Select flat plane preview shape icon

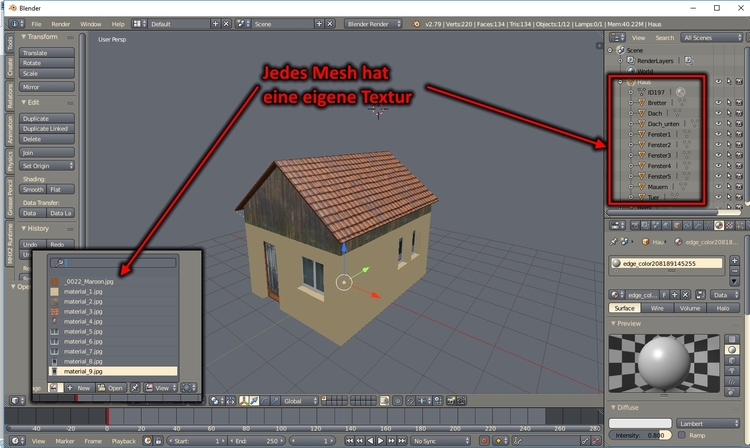(x=732, y=339)
